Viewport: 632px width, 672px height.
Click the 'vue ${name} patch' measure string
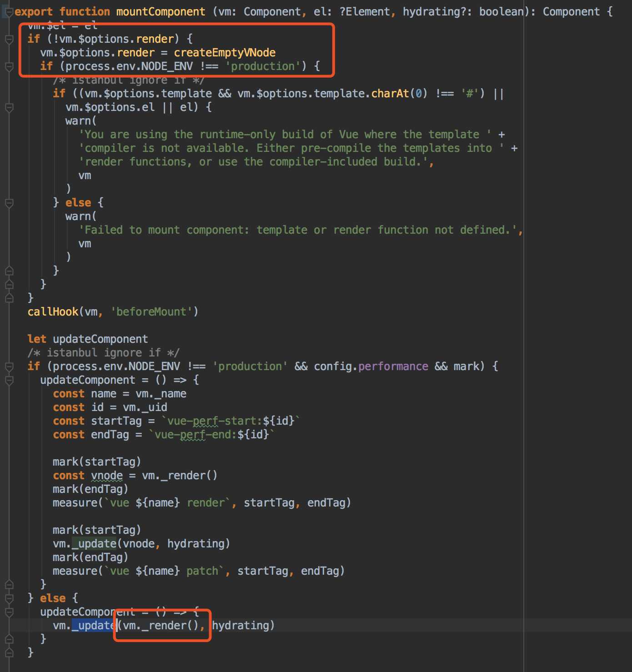164,571
